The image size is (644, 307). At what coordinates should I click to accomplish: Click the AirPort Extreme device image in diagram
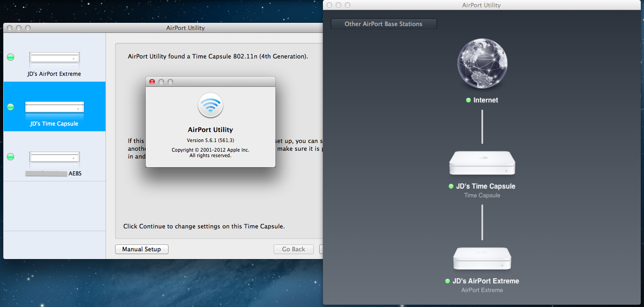pyautogui.click(x=482, y=258)
